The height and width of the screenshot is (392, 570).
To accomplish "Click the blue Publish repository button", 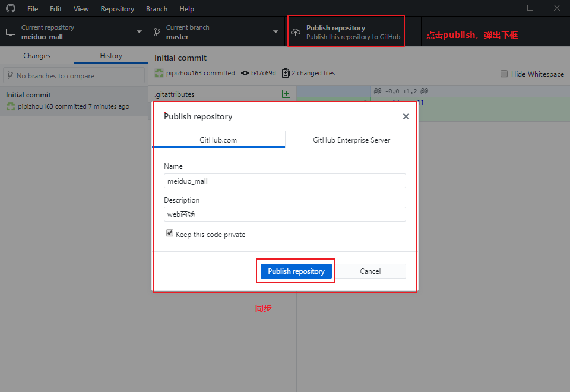I will point(296,271).
